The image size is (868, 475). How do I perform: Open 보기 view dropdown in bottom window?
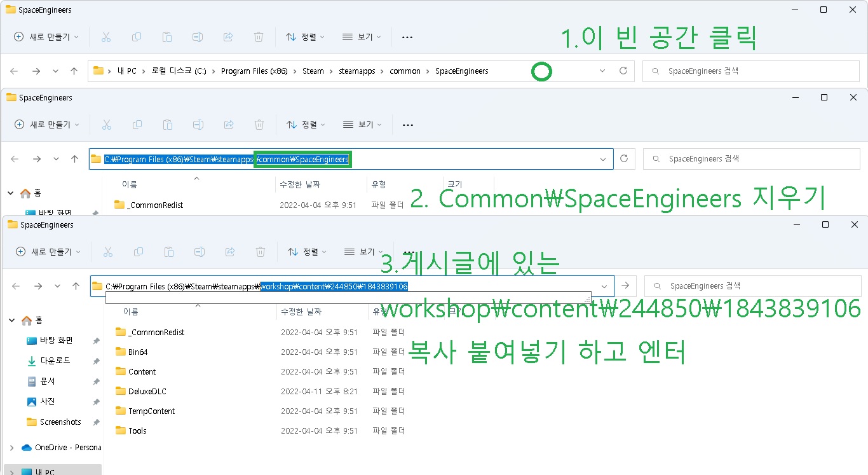[363, 252]
